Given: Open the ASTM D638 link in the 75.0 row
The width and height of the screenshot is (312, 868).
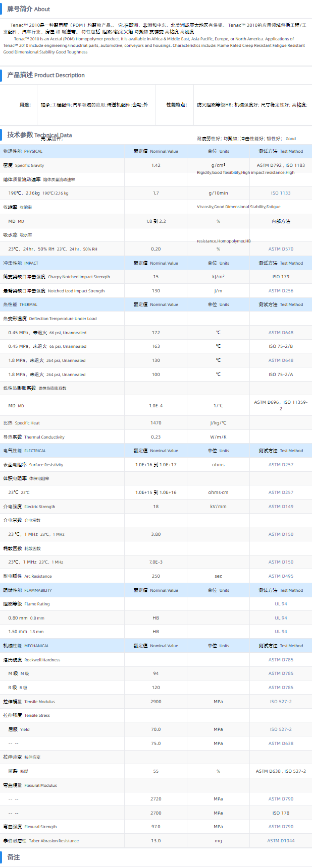Looking at the screenshot, I should pos(281,743).
